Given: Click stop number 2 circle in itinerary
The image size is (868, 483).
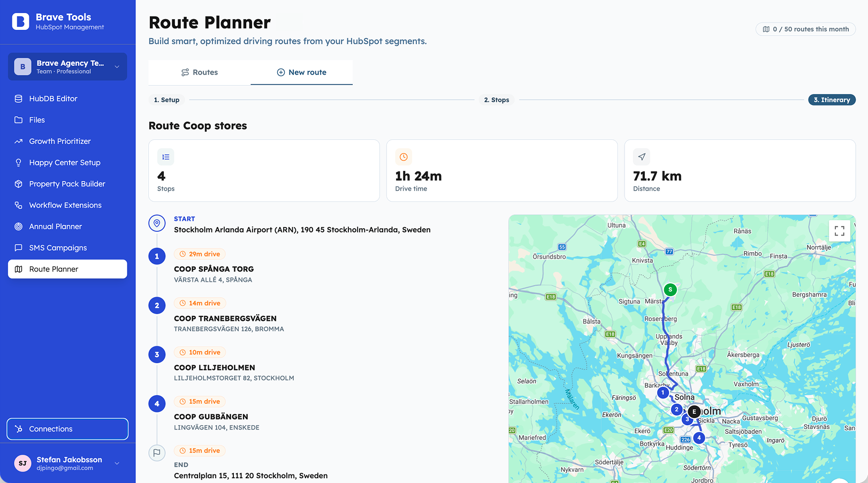Looking at the screenshot, I should click(x=157, y=305).
